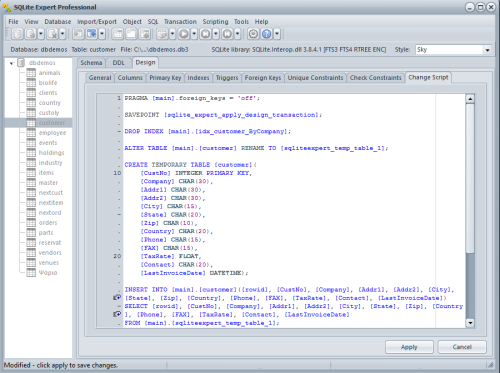The height and width of the screenshot is (373, 500).
Task: Select the employee table in tree
Action: pyautogui.click(x=52, y=133)
